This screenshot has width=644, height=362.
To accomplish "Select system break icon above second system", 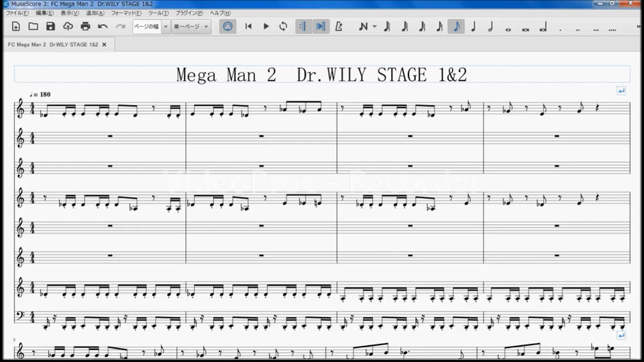I will point(621,336).
